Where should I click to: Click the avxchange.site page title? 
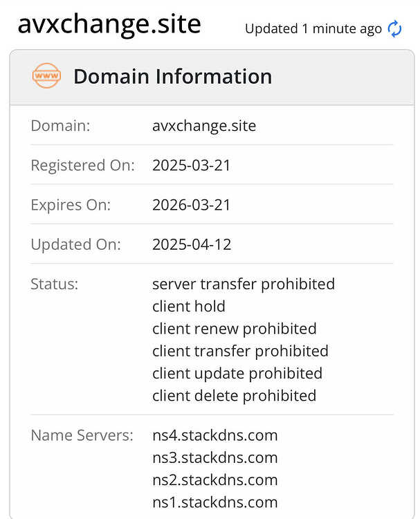click(109, 24)
